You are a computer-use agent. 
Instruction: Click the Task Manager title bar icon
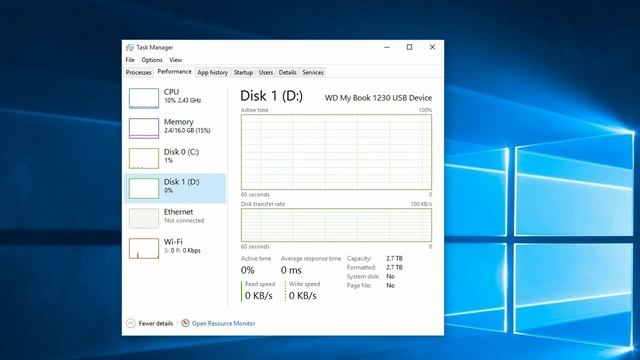[x=130, y=47]
